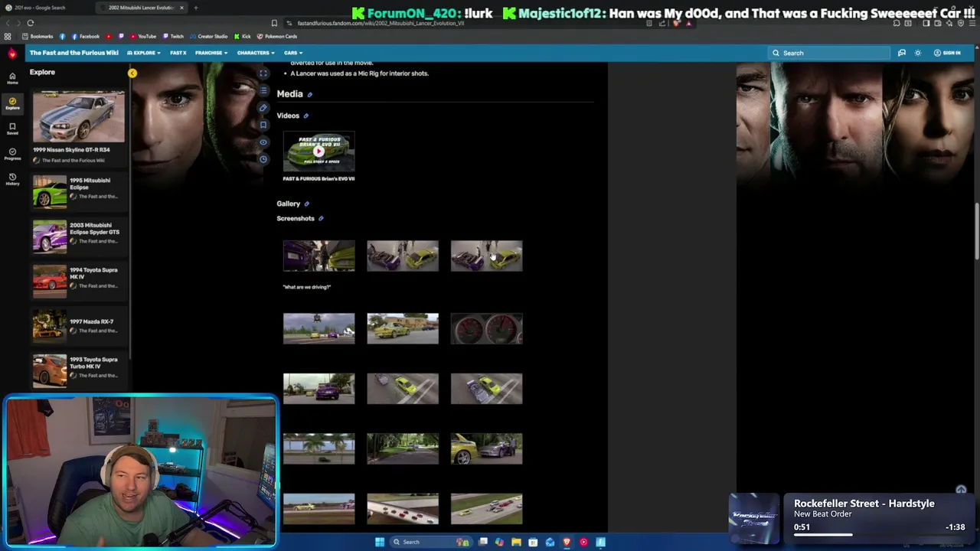The image size is (980, 551).
Task: Open the Facebook bookmark
Action: coord(86,36)
